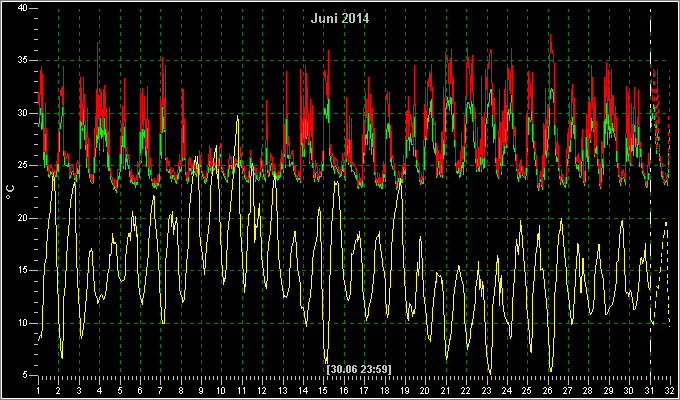This screenshot has height=400, width=680.
Task: Select day 26 on the x-axis
Action: click(x=548, y=390)
